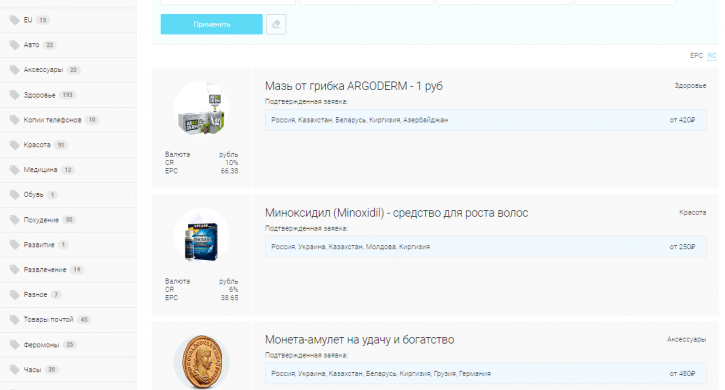Click the Монета-амулет countries and payout row
Viewport: 725px width, 390px height.
click(485, 373)
